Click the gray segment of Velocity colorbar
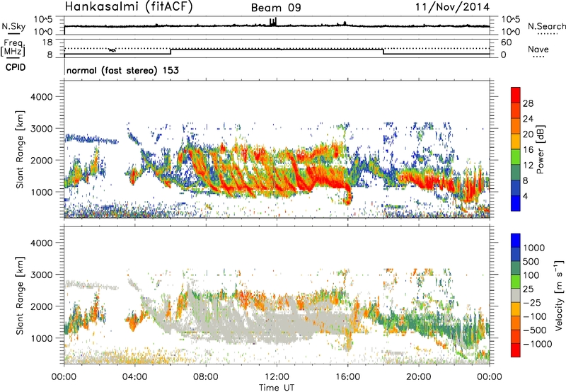The width and height of the screenshot is (566, 392). [x=516, y=296]
